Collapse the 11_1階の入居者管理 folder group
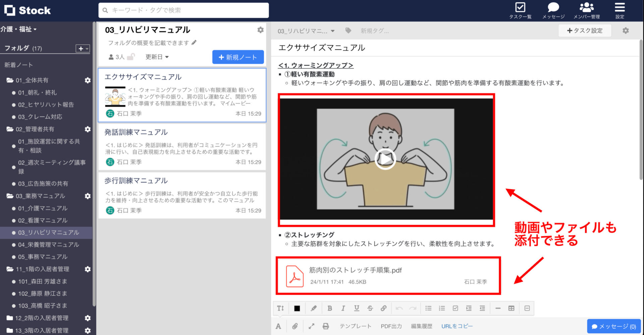 (10, 269)
